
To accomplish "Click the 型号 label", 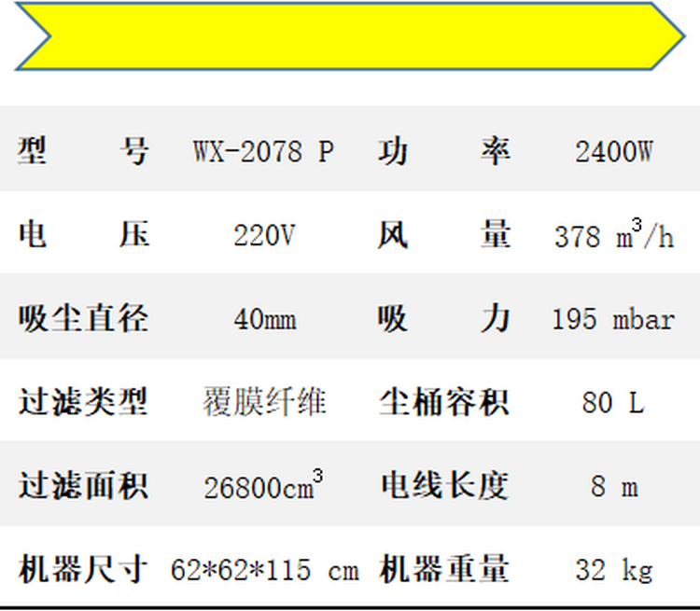I will click(83, 150).
